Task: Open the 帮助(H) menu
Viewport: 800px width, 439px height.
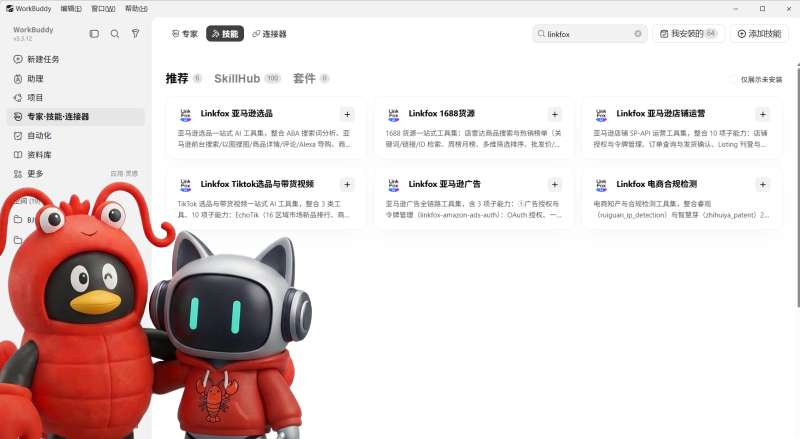Action: (136, 9)
